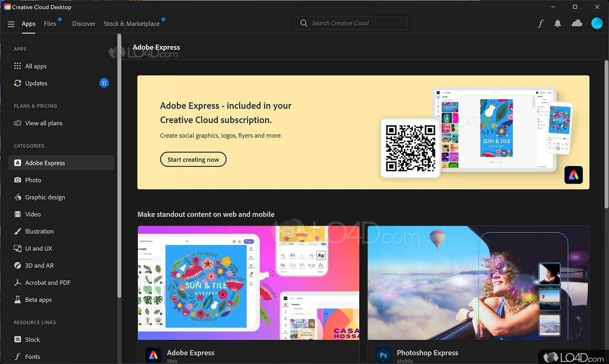
Task: Switch to Stock & Marketplace tab
Action: point(132,24)
